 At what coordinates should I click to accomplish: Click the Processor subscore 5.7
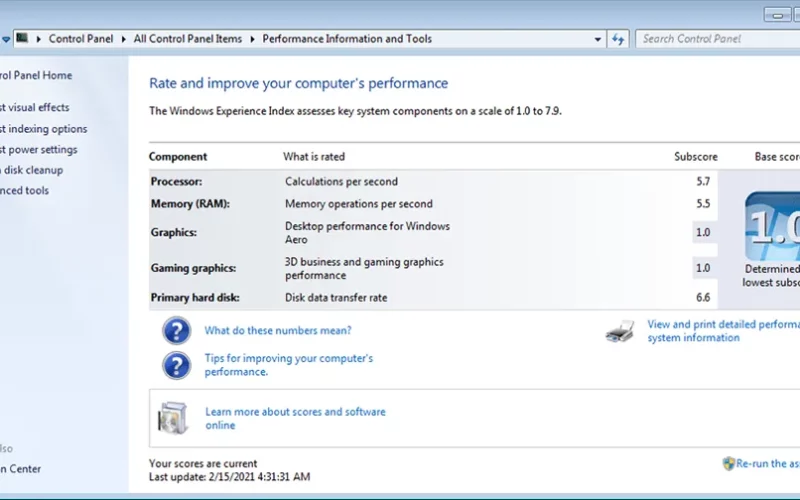(703, 181)
